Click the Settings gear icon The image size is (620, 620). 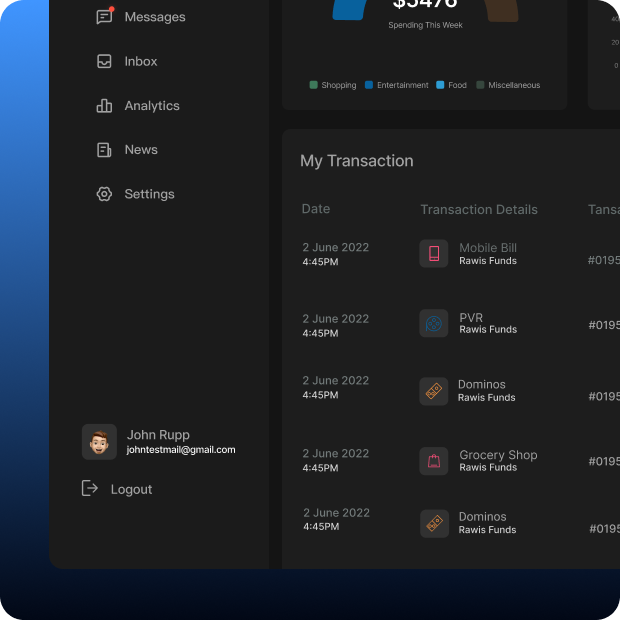pyautogui.click(x=104, y=194)
